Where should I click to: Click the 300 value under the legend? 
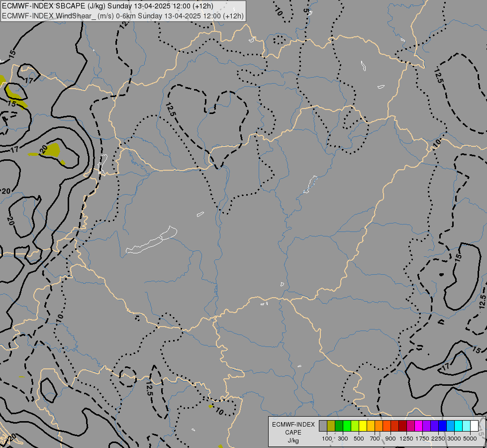pyautogui.click(x=343, y=439)
